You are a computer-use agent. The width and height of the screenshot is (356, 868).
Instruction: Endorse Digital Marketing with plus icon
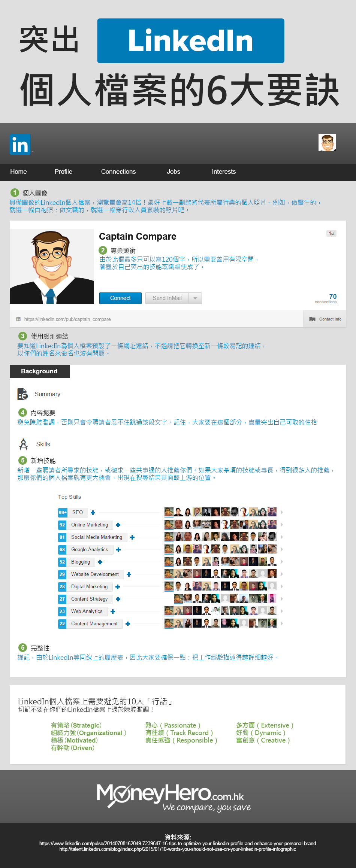118,587
